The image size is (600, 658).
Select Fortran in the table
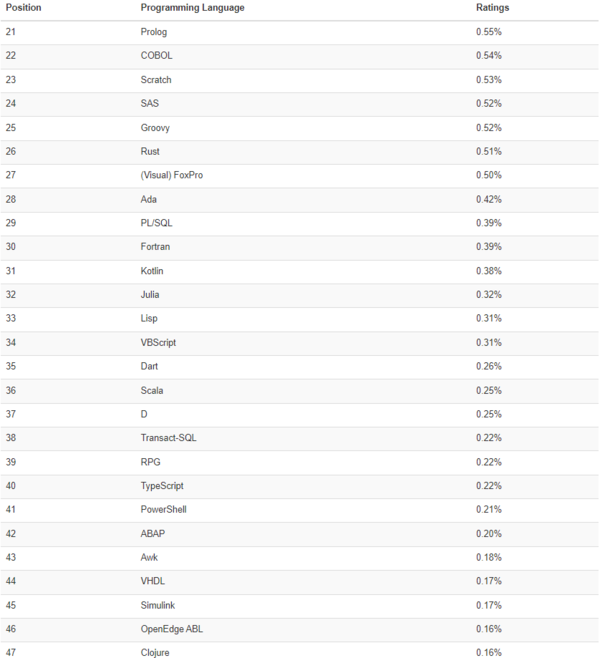pos(156,247)
